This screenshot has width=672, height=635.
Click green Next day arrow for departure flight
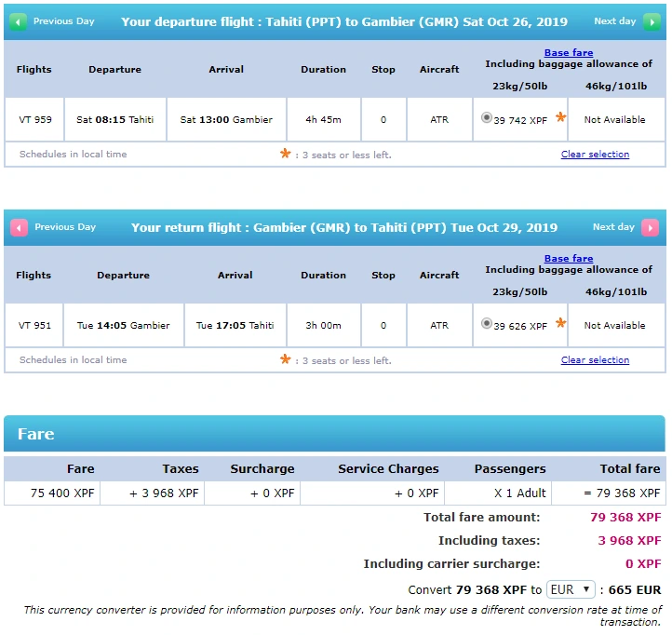[652, 21]
